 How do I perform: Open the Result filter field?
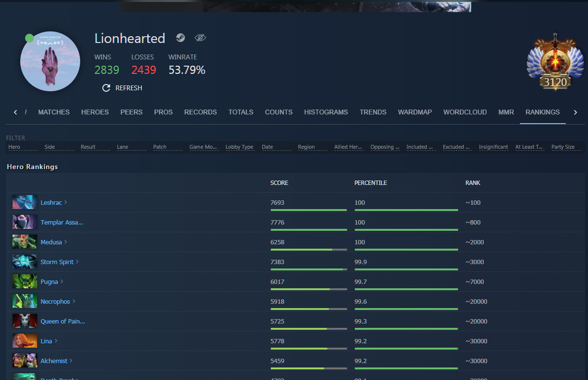96,147
